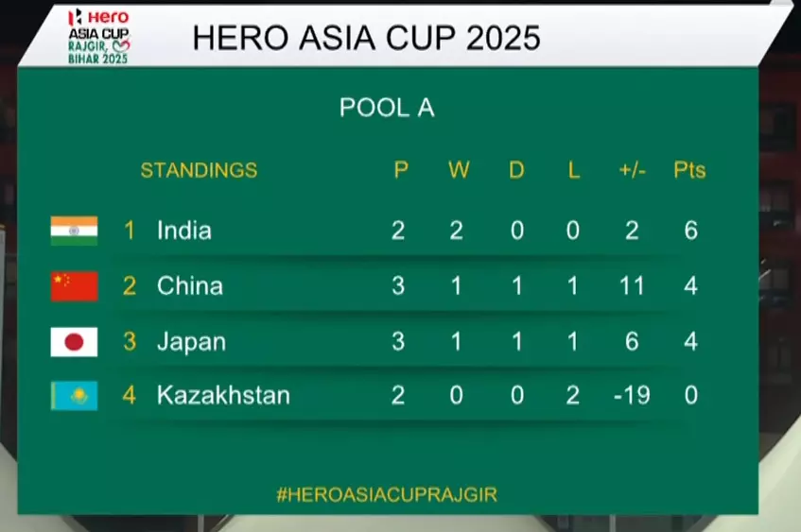Open the Japan team row name
Screen dimensions: 801x532
click(191, 341)
